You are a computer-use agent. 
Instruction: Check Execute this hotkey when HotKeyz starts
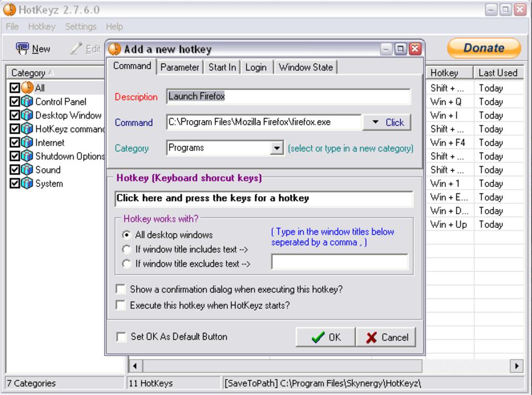tap(121, 305)
